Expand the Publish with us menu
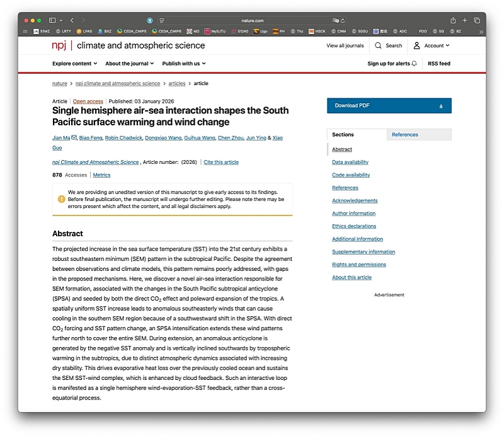 pyautogui.click(x=183, y=64)
